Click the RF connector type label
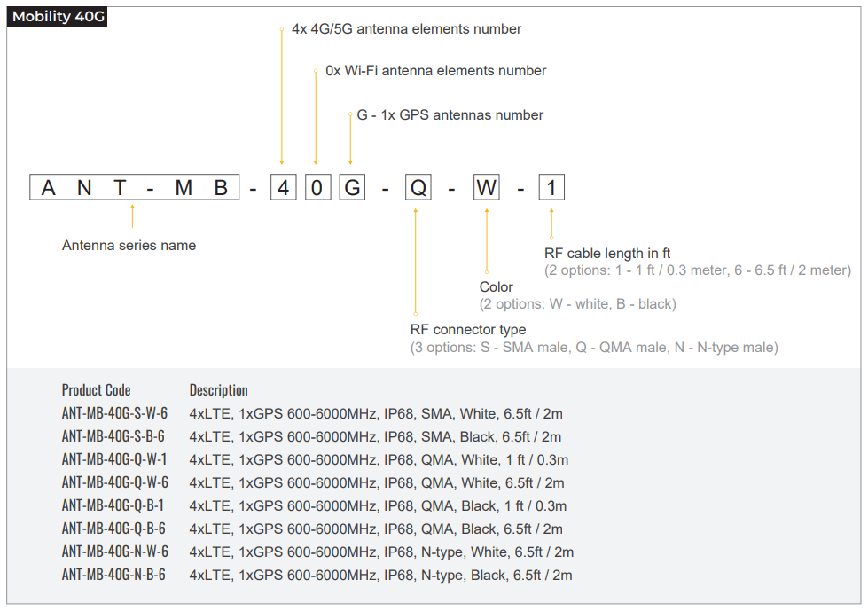Screen dimensions: 868x611 point(467,330)
